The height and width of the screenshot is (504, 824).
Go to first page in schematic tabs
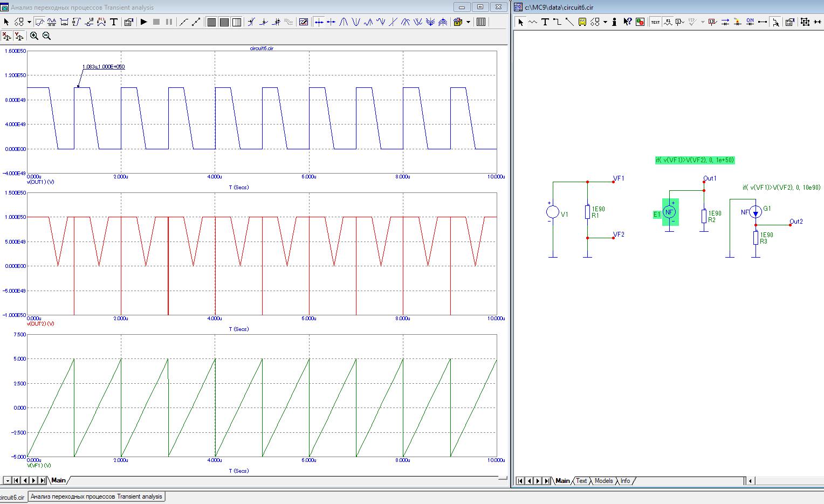point(520,481)
